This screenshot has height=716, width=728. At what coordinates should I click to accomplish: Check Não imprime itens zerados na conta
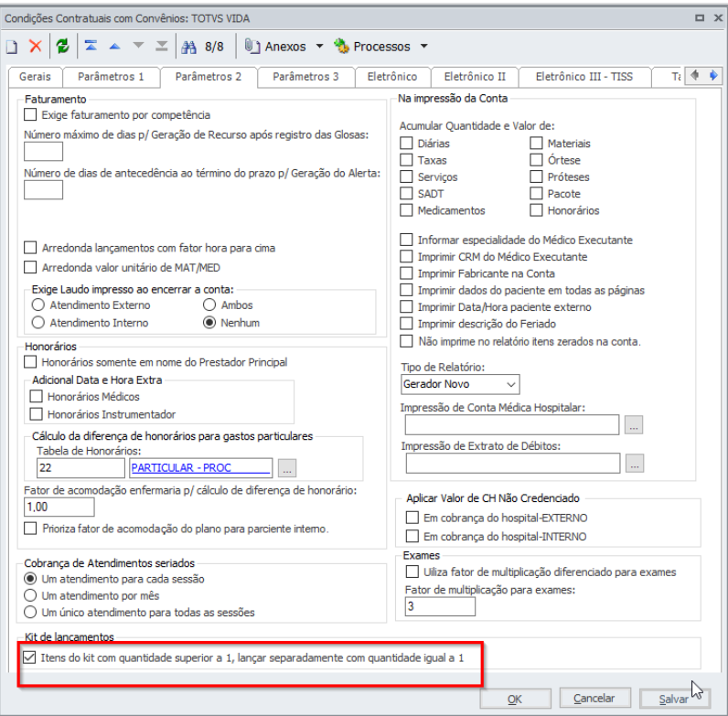click(406, 341)
